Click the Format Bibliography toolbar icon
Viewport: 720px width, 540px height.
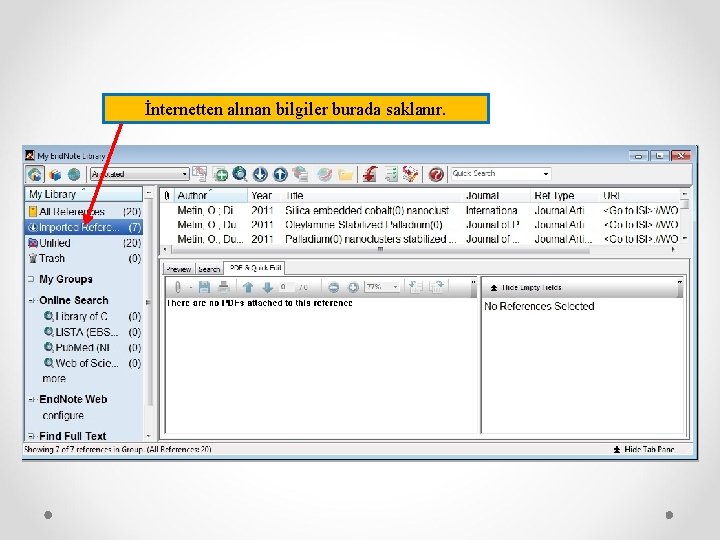391,174
